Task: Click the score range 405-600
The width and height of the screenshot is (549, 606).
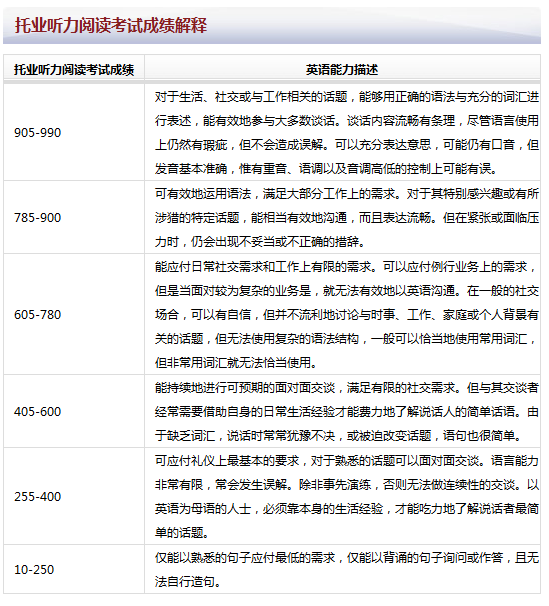Action: (x=37, y=412)
